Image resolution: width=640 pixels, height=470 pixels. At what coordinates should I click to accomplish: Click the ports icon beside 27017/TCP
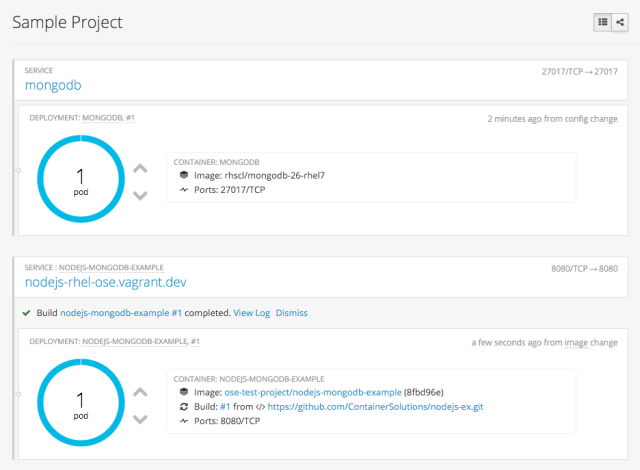(x=184, y=190)
